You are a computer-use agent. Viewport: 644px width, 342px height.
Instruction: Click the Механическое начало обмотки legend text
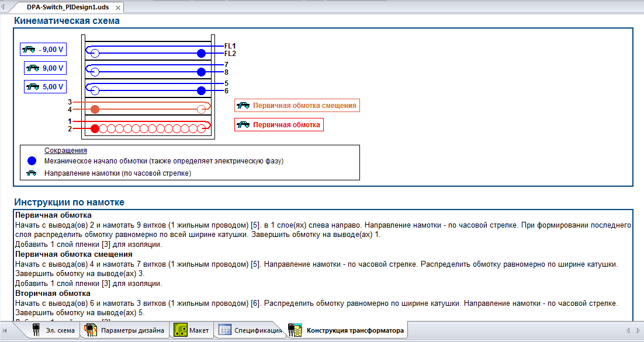164,161
